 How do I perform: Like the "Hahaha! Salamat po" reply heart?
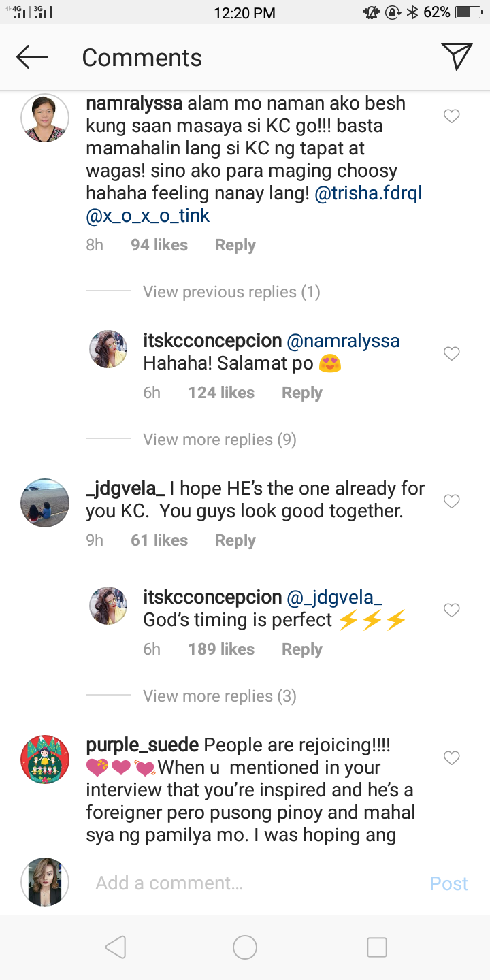(x=451, y=354)
